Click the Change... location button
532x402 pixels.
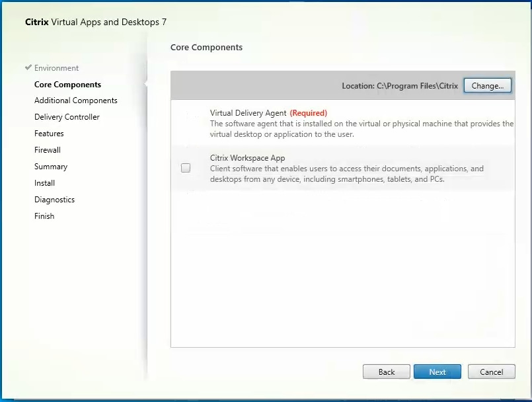(487, 86)
